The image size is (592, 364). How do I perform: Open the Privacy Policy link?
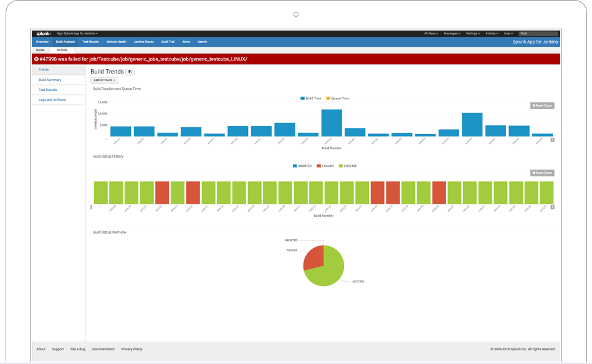pos(131,349)
